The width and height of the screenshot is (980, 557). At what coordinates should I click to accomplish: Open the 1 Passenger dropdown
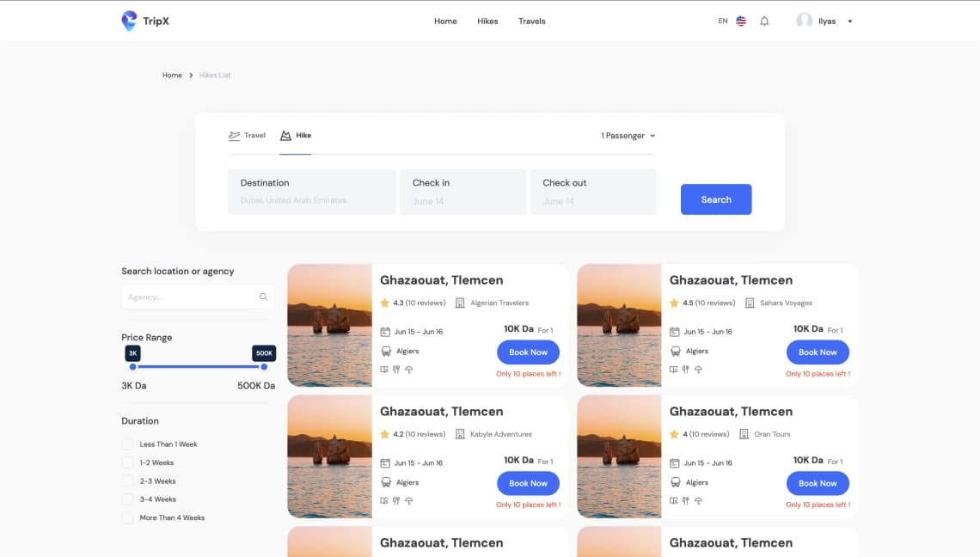pos(628,136)
